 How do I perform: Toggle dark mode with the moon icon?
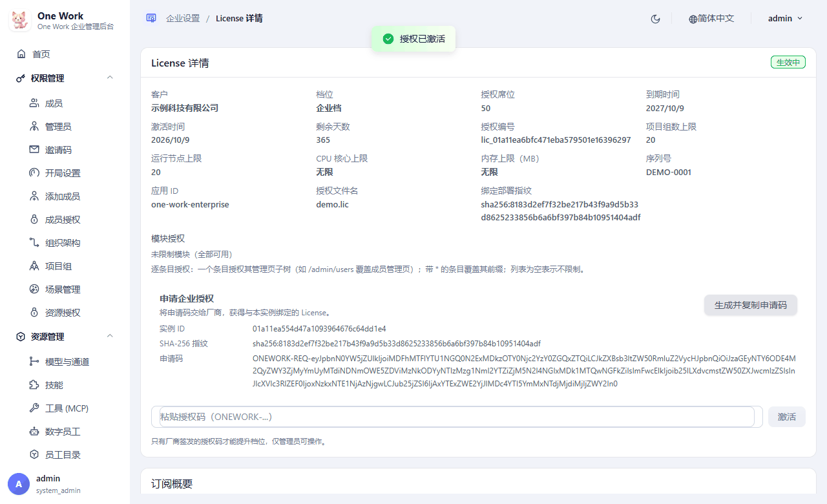click(x=655, y=19)
